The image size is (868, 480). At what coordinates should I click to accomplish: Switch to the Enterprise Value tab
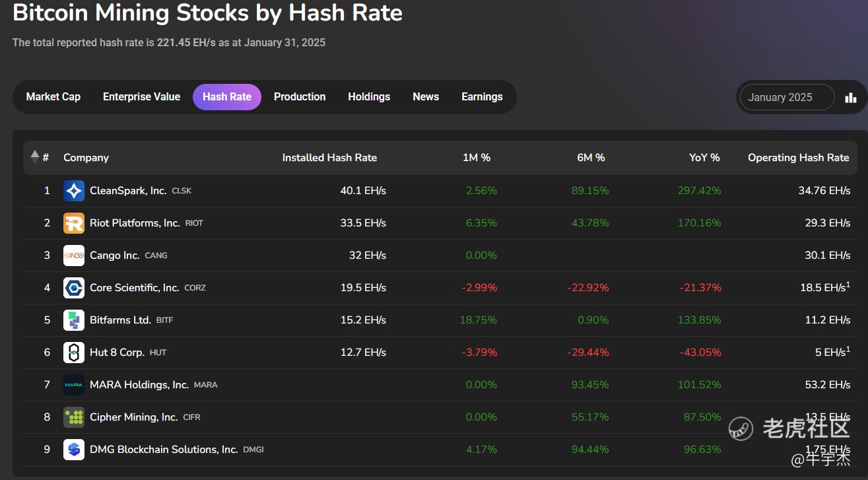point(141,97)
